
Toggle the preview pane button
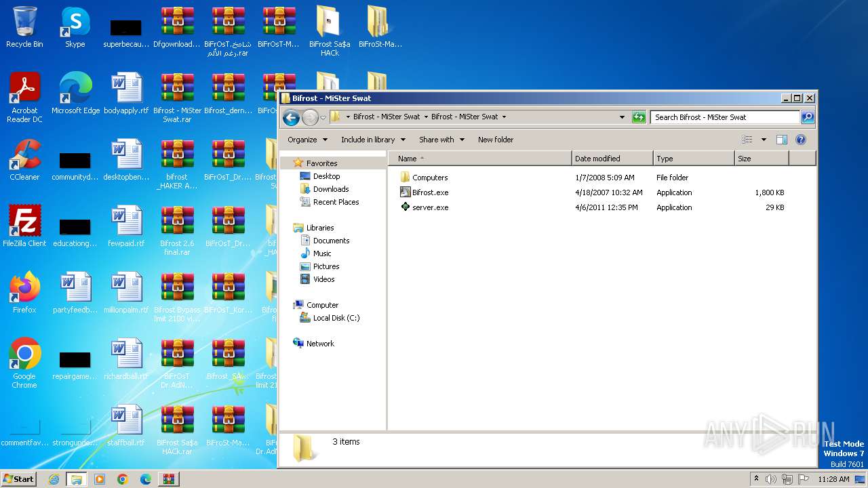781,140
